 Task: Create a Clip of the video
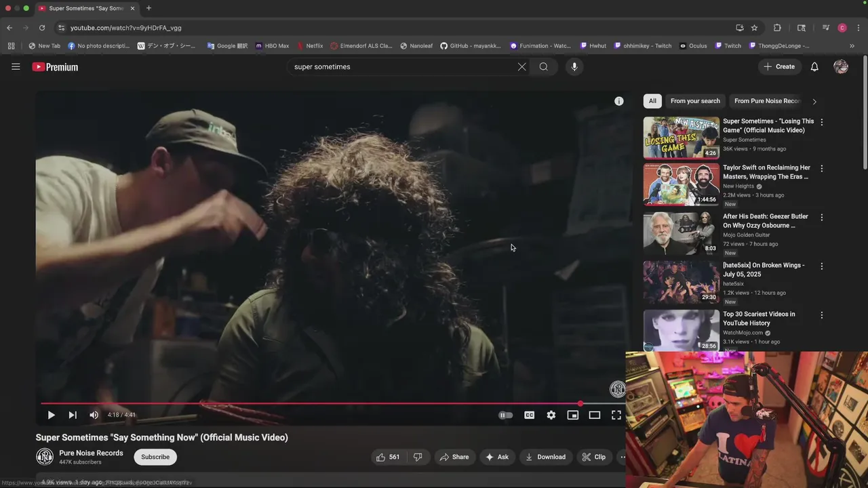click(593, 457)
